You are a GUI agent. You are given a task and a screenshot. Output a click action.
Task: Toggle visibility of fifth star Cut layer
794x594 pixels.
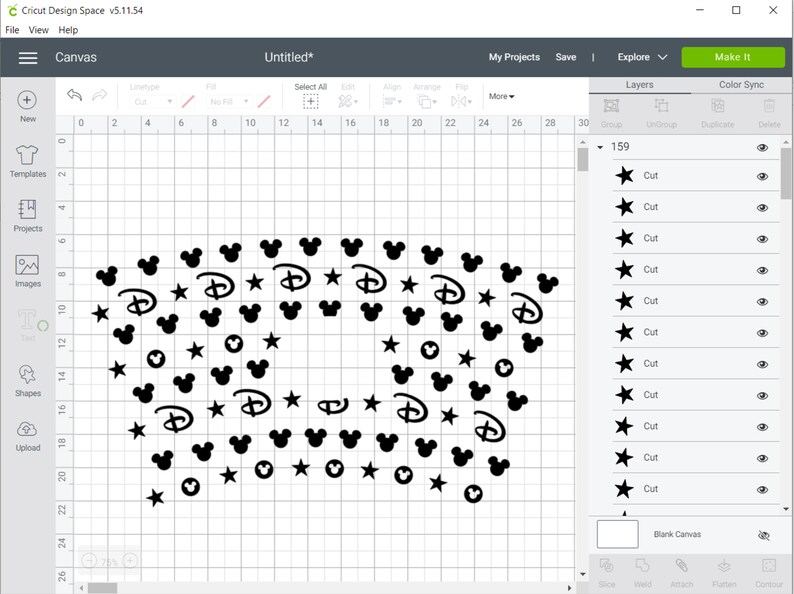(x=762, y=302)
